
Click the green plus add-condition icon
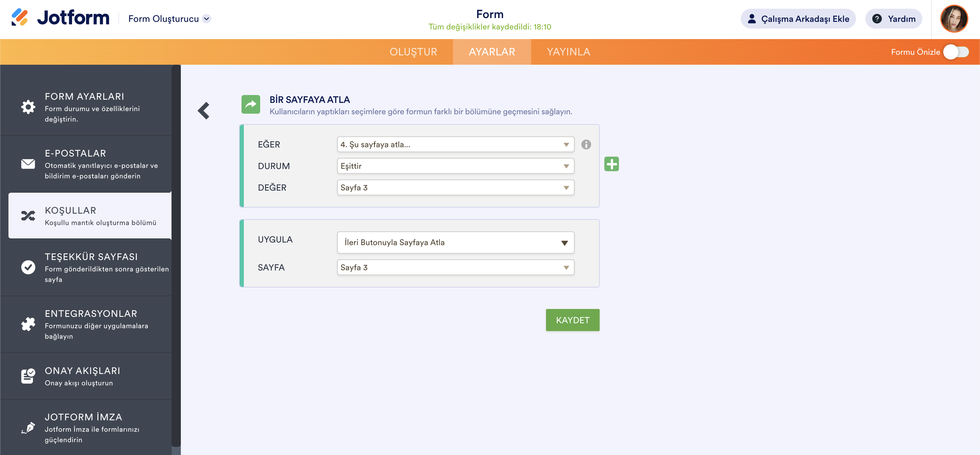pyautogui.click(x=611, y=164)
